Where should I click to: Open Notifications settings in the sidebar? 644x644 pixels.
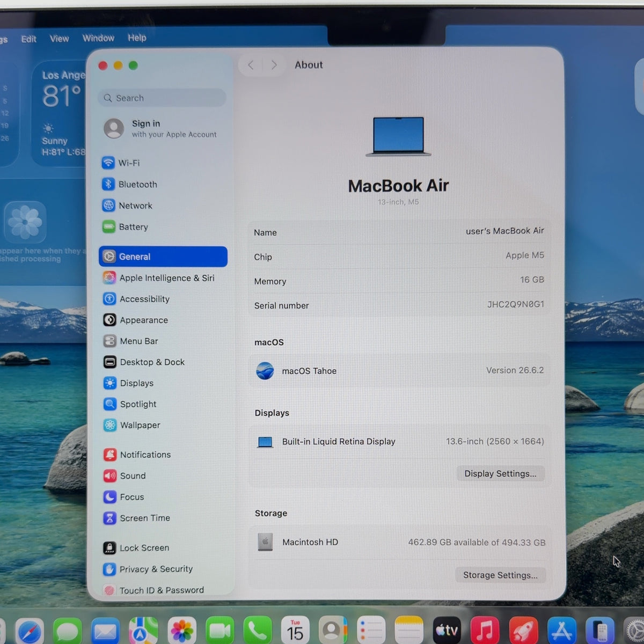[x=163, y=455]
